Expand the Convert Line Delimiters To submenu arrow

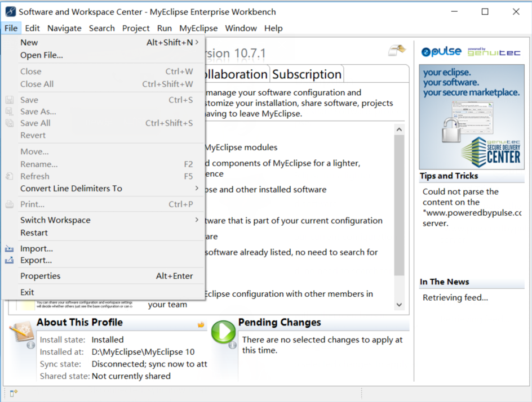click(197, 188)
